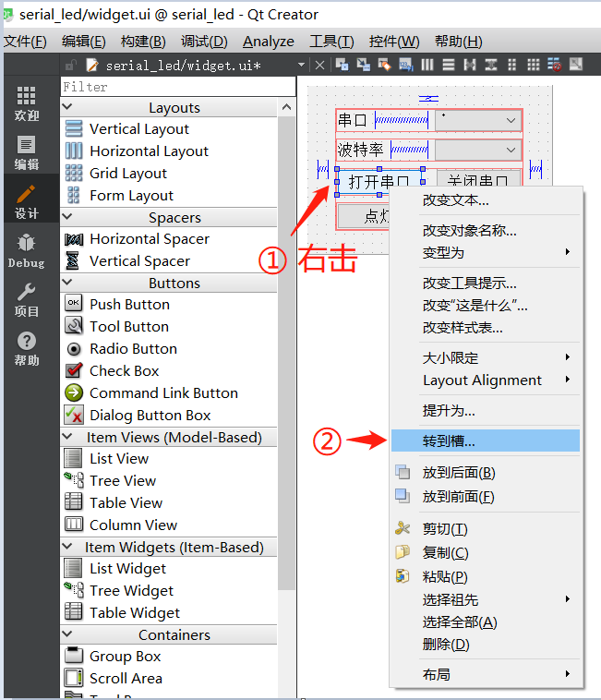Collapse Item Views (Model-Based) category
The width and height of the screenshot is (601, 700).
67,436
